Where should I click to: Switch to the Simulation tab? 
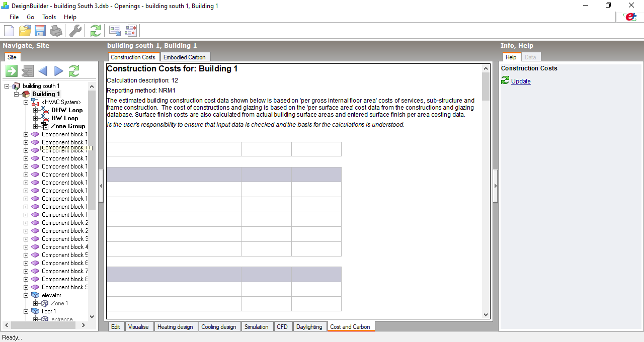tap(257, 327)
